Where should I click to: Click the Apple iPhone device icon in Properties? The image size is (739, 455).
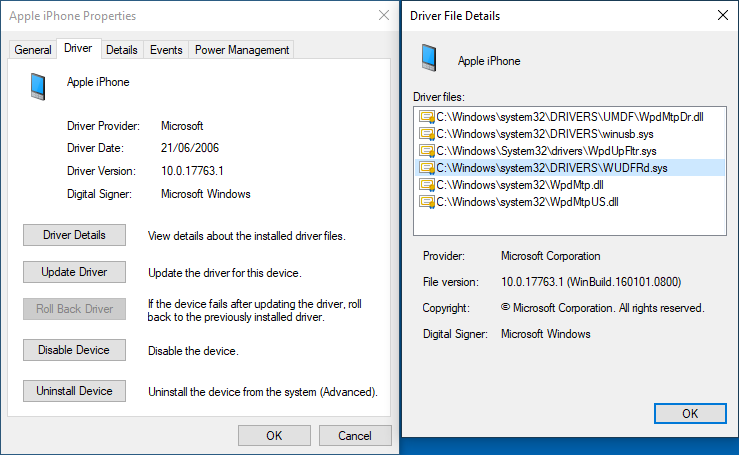click(x=38, y=87)
